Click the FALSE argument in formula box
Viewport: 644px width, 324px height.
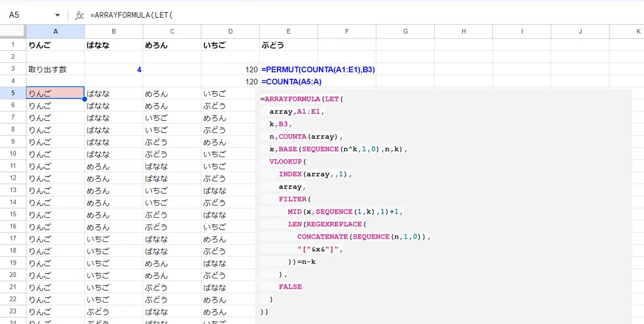pos(290,286)
